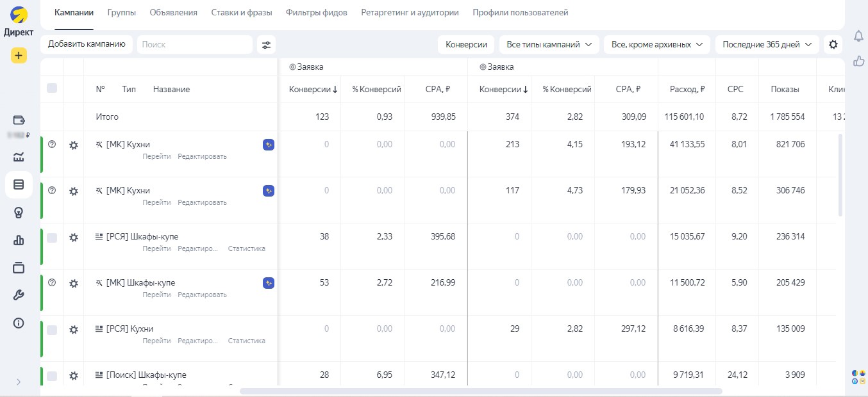Click Статистика link for [РСЯ] Шкафы-купе
This screenshot has width=868, height=397.
click(246, 248)
